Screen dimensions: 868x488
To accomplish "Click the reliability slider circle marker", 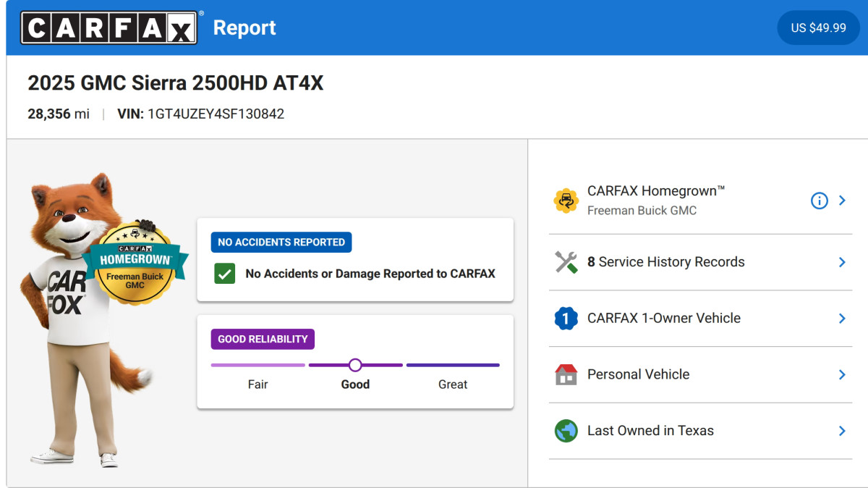I will tap(355, 365).
